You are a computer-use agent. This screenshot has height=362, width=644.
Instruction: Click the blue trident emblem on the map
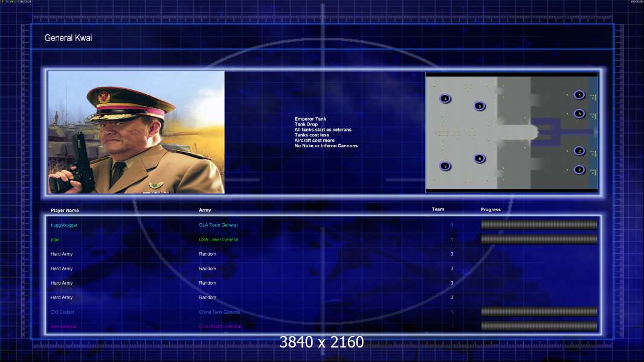(562, 132)
